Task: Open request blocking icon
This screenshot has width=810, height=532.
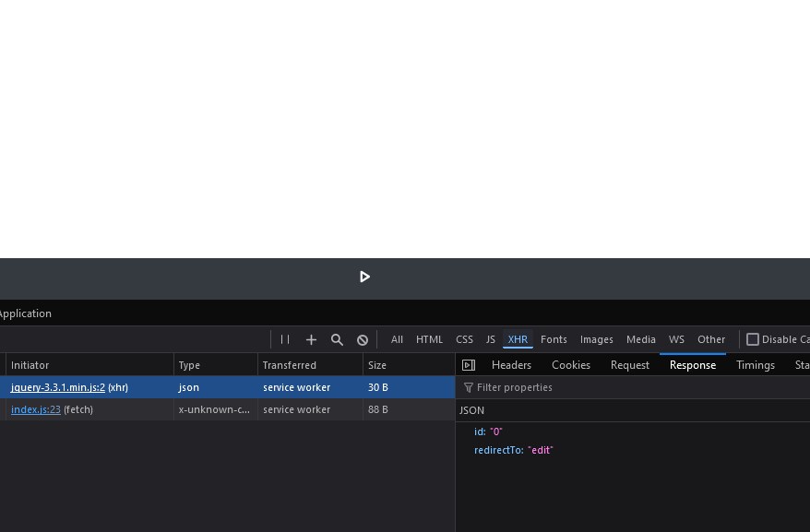Action: click(x=363, y=339)
